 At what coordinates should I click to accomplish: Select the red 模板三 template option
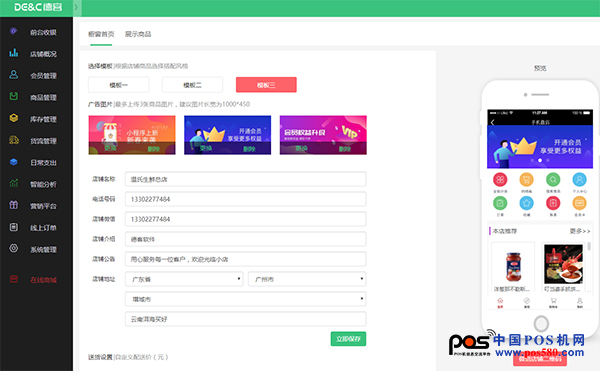[266, 85]
